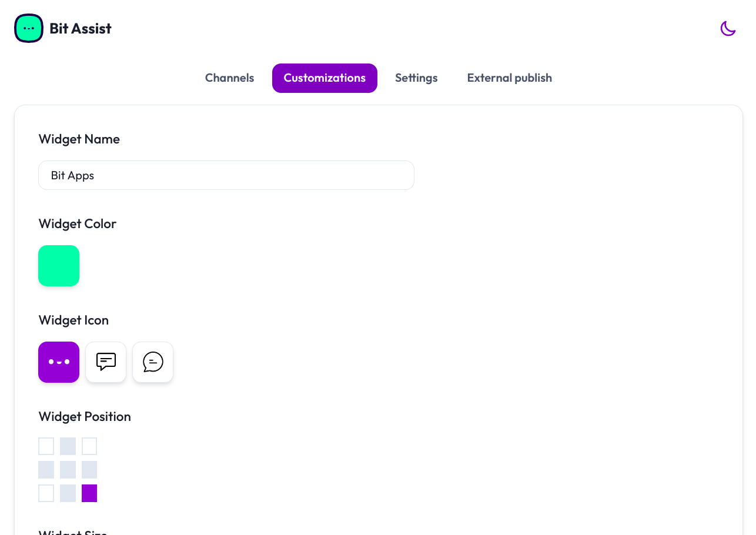The width and height of the screenshot is (756, 535).
Task: Go to the Settings tab
Action: click(x=416, y=78)
